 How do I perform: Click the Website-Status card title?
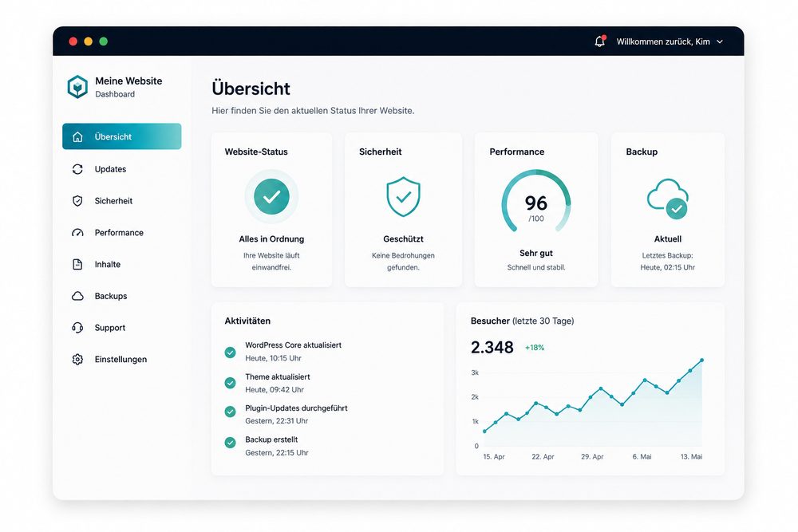tap(256, 152)
